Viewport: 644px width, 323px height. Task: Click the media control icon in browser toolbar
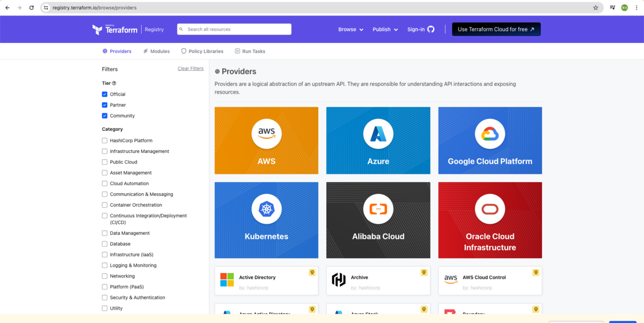pyautogui.click(x=612, y=8)
